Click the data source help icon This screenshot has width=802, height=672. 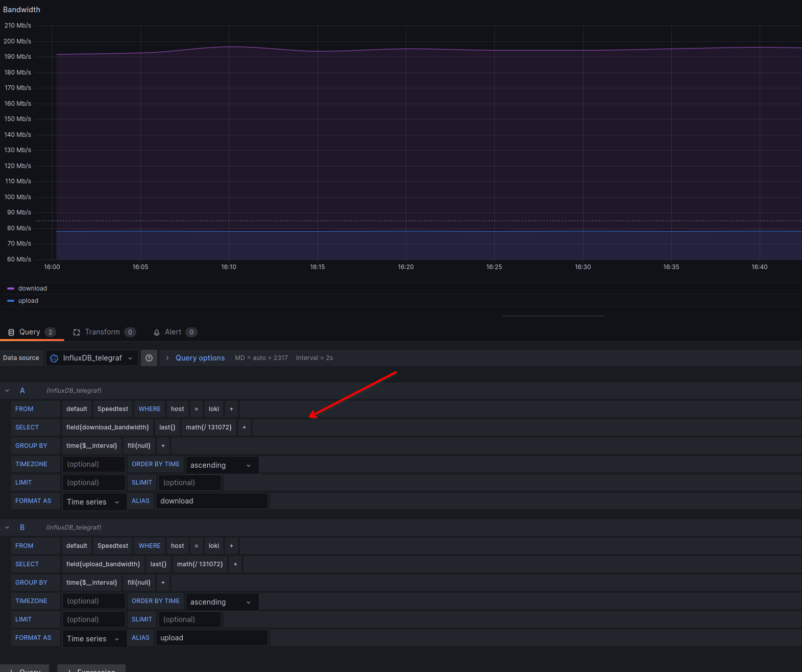tap(149, 358)
